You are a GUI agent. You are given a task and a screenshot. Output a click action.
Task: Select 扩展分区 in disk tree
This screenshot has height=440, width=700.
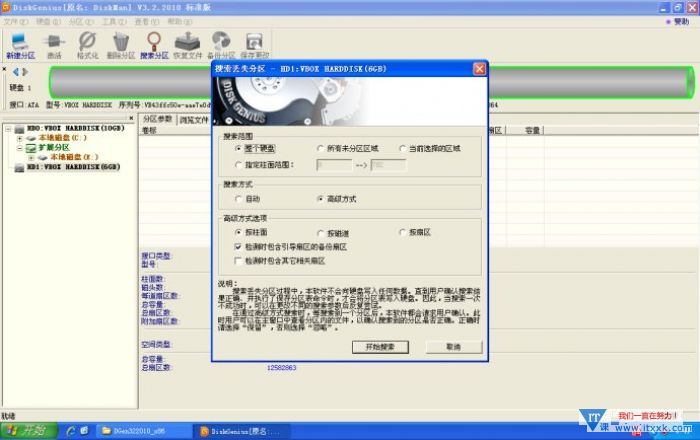coord(54,148)
